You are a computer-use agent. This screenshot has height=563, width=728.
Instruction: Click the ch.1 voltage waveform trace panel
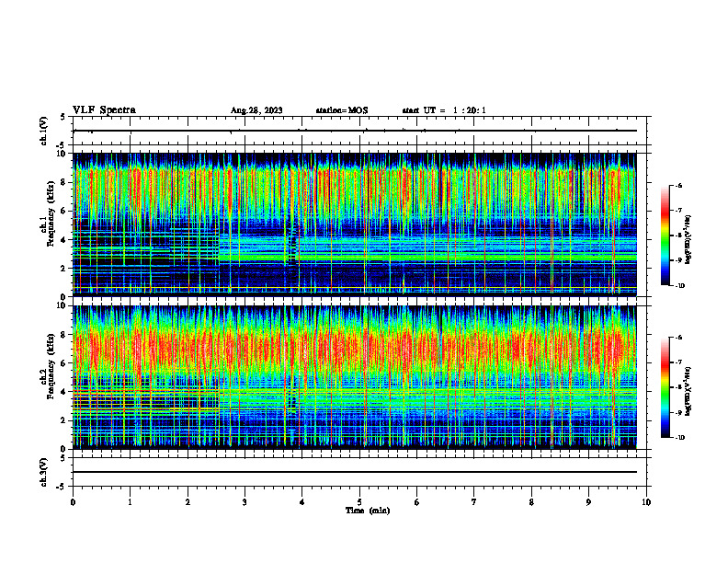pyautogui.click(x=358, y=131)
